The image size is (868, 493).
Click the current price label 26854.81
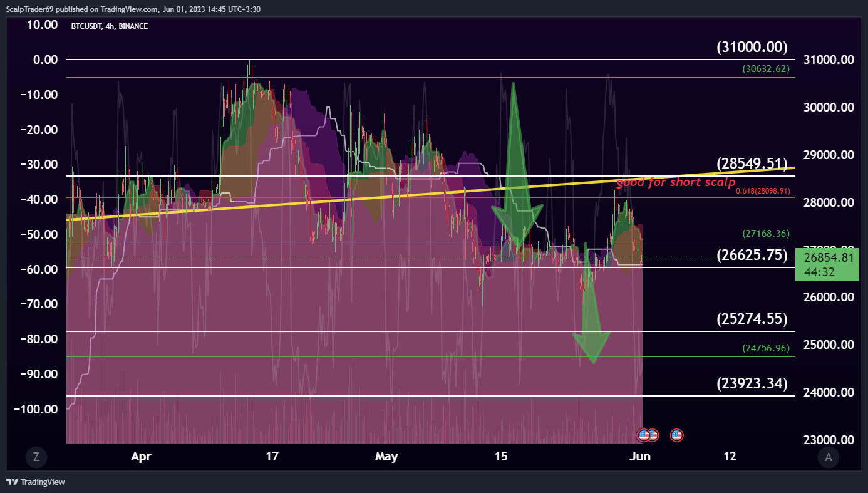pyautogui.click(x=830, y=257)
